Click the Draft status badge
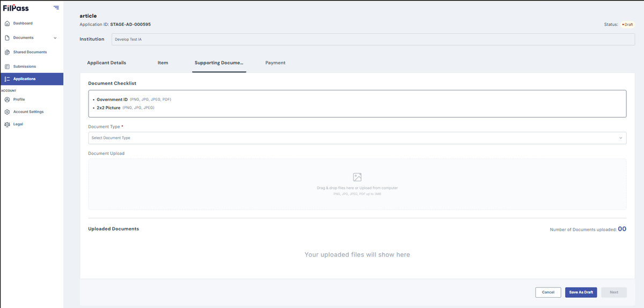The image size is (644, 308). [627, 25]
